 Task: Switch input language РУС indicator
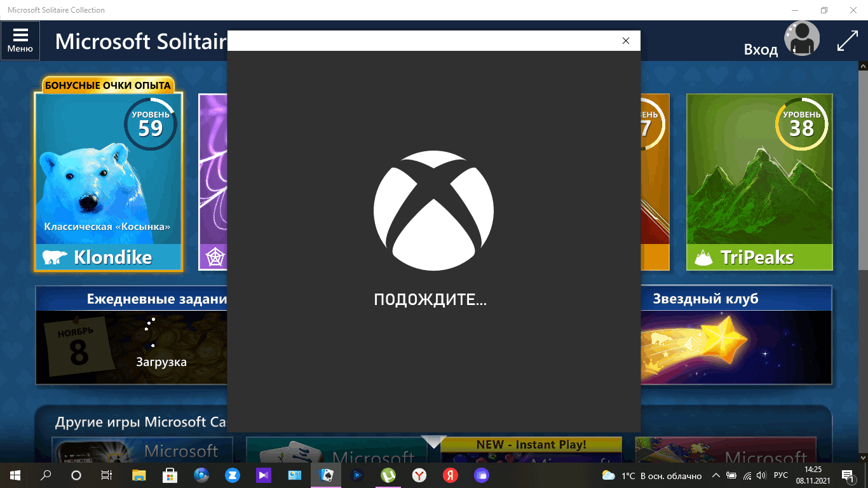[x=781, y=475]
